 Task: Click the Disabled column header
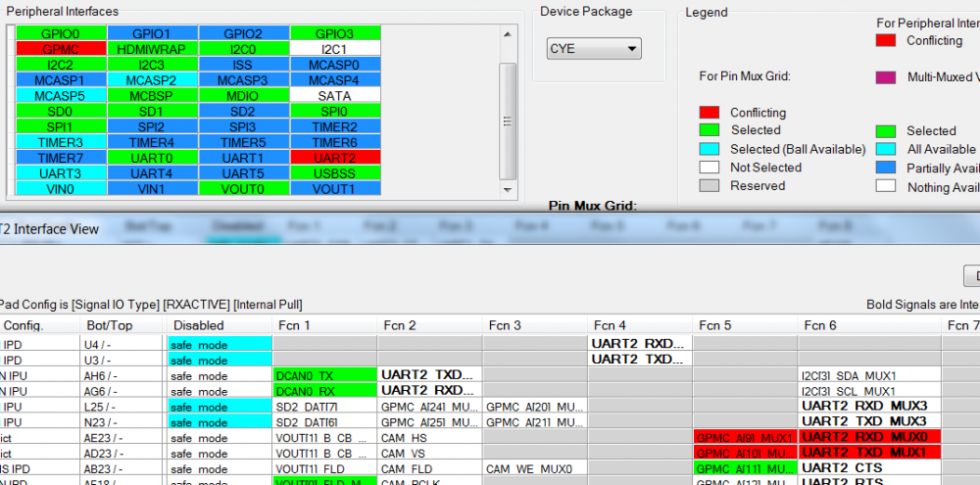[198, 325]
